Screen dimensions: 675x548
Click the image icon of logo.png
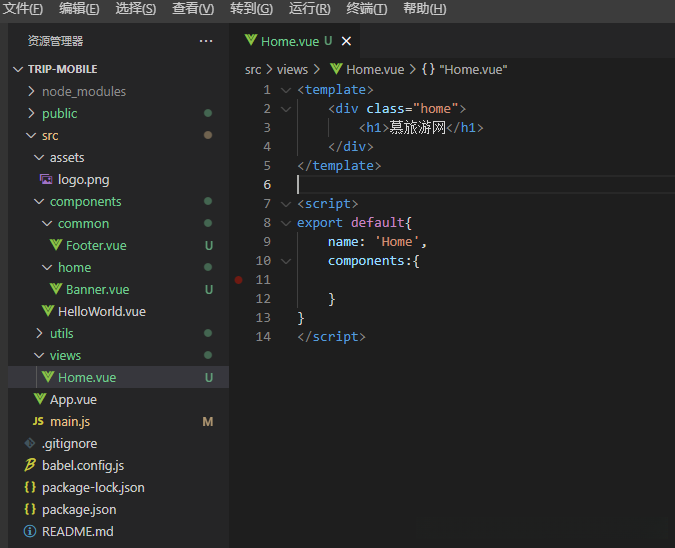click(46, 180)
